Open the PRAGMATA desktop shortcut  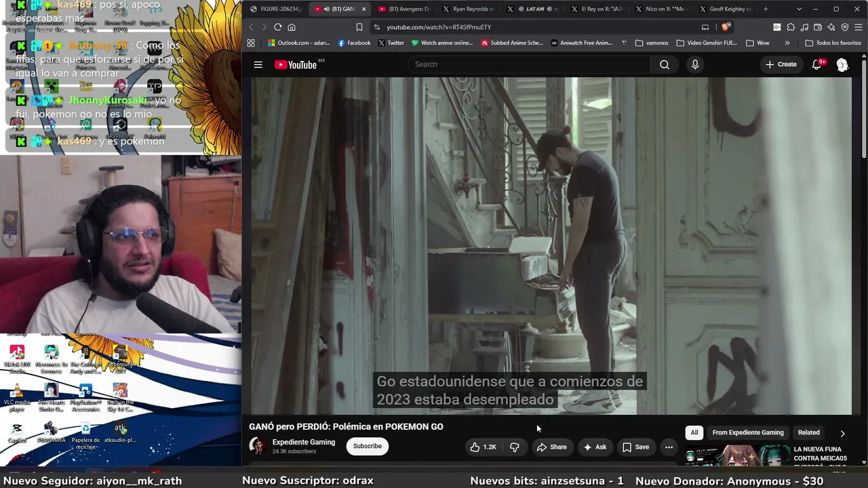[x=51, y=433]
